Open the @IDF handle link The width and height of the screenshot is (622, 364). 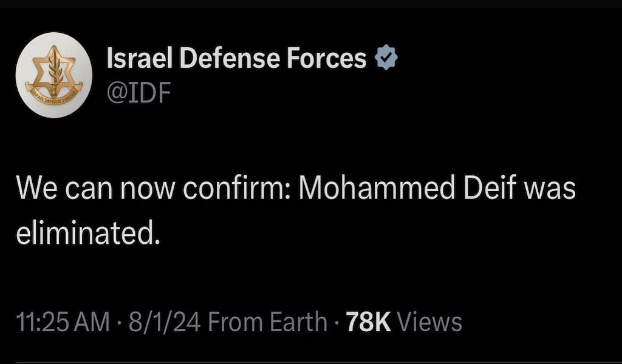[x=139, y=93]
